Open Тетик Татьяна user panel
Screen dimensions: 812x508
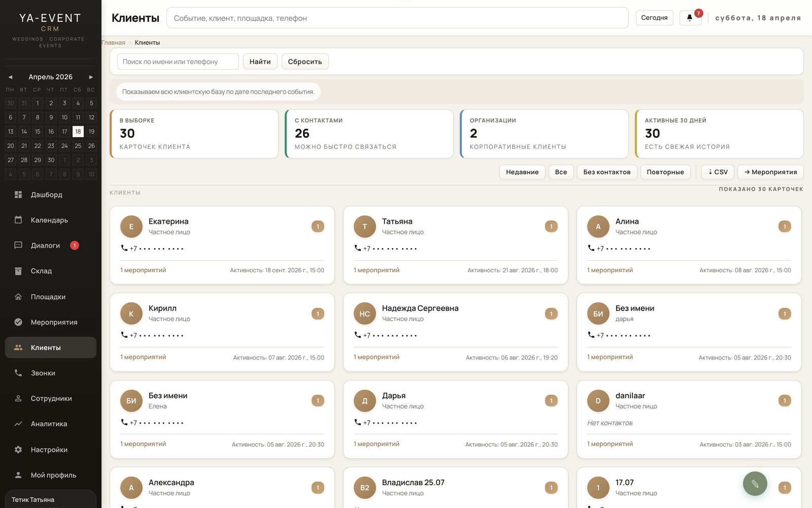(x=51, y=499)
